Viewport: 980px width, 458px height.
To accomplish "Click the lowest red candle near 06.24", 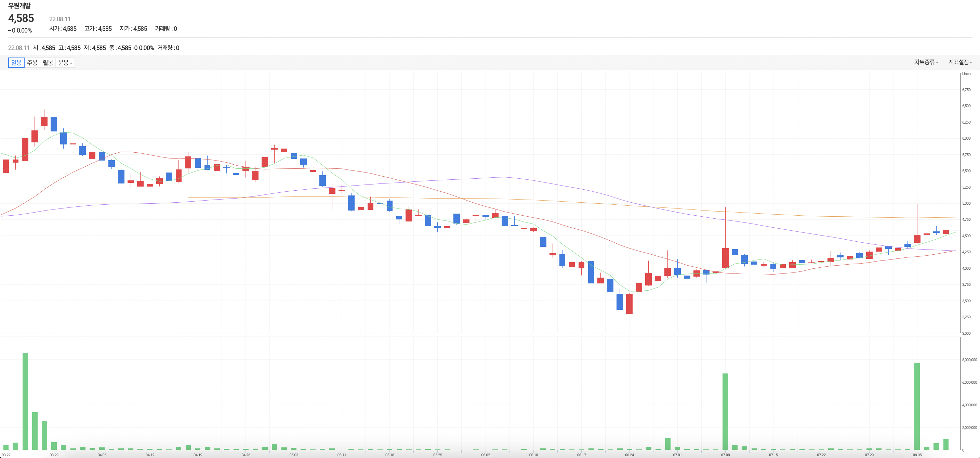I will coord(629,304).
